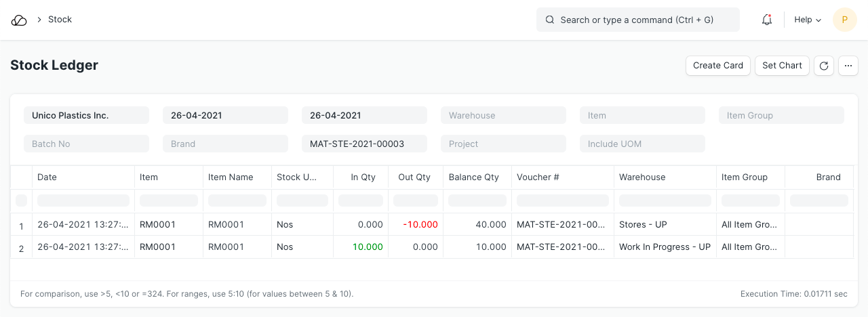The height and width of the screenshot is (317, 868).
Task: Focus the search command bar
Action: coord(637,20)
